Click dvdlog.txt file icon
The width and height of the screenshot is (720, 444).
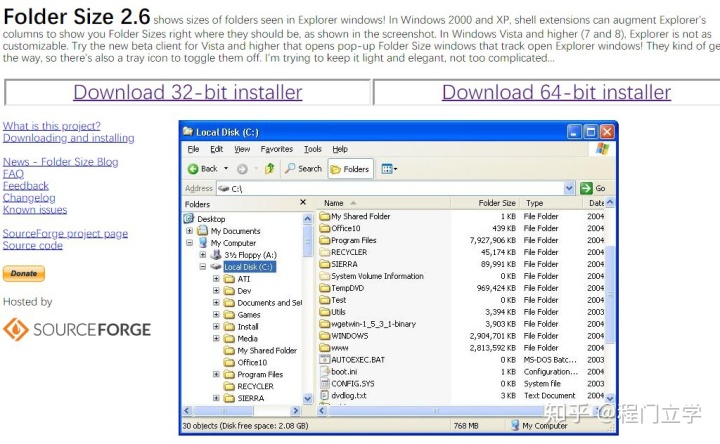pyautogui.click(x=325, y=395)
